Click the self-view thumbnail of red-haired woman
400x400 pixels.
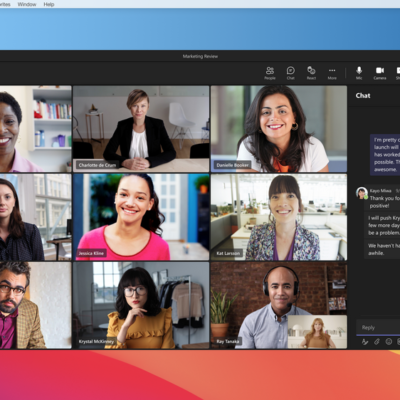317,332
